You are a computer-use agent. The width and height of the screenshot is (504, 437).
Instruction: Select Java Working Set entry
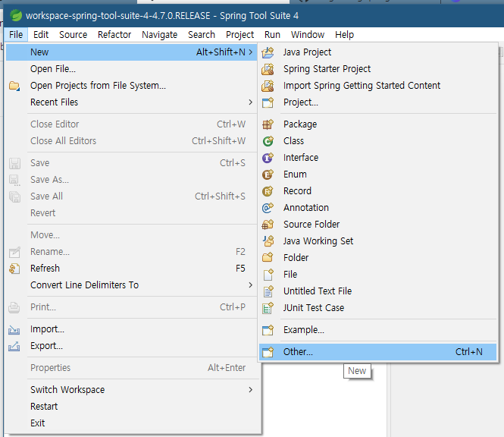377,241
